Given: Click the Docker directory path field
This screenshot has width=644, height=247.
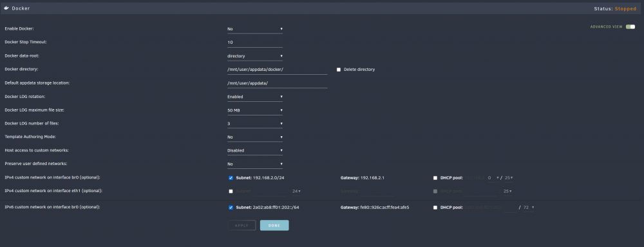Looking at the screenshot, I should pos(277,70).
